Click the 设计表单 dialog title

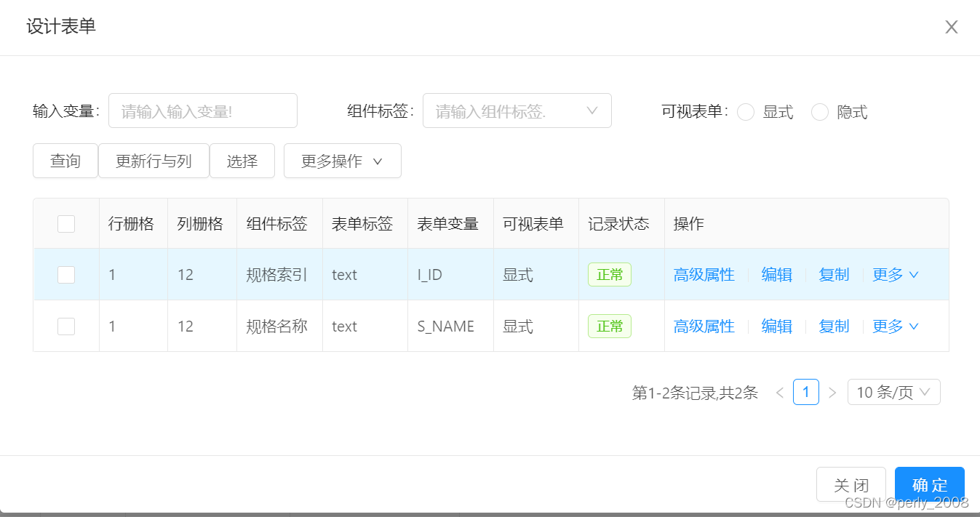tap(61, 27)
